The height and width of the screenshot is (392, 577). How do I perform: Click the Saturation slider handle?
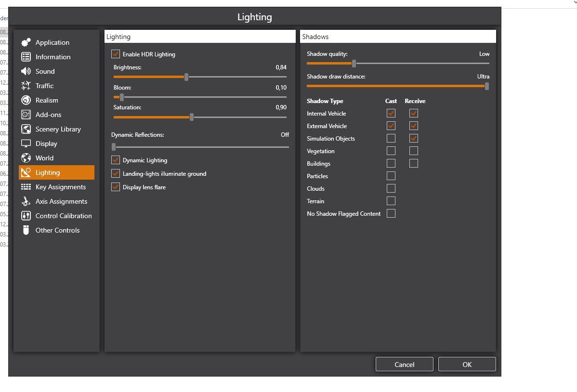(192, 118)
